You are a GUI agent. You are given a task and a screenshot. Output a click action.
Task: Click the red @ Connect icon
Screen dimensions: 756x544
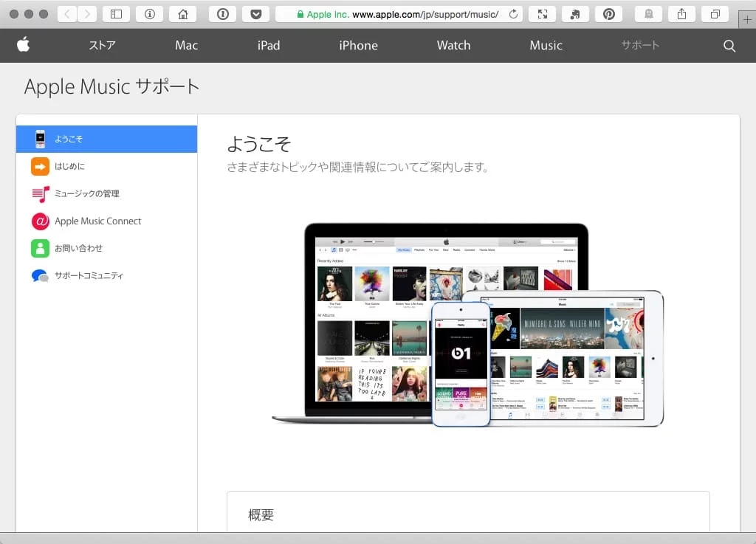(x=40, y=221)
